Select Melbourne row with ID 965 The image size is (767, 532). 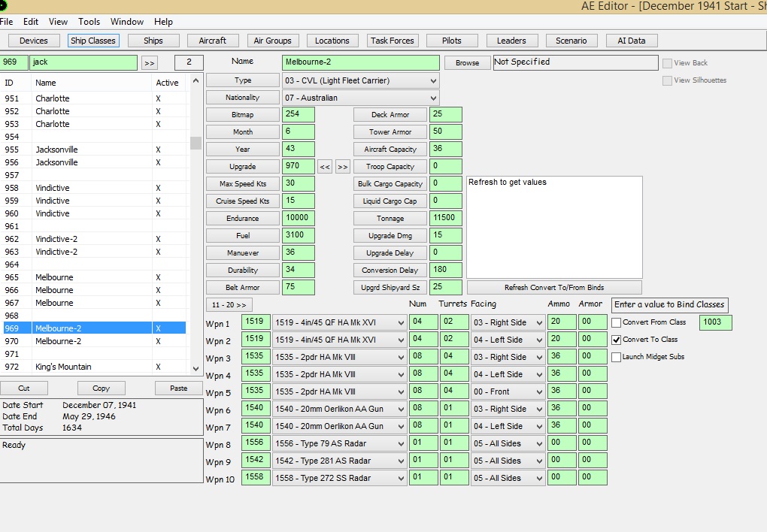click(93, 277)
